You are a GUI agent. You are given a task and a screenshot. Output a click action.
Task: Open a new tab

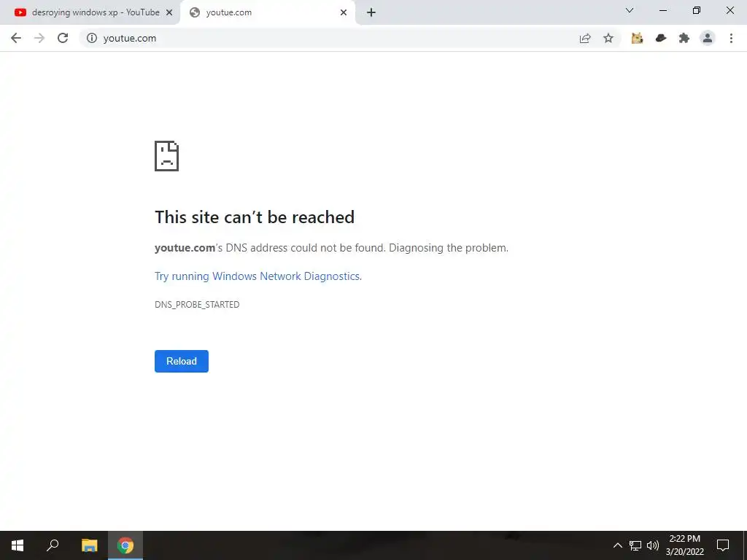click(x=371, y=13)
